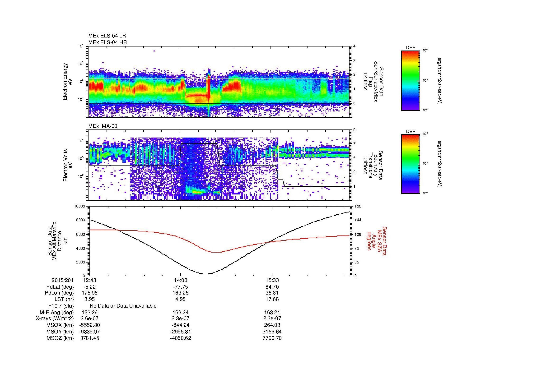Click the M-E angle value '163.24'
555x392 pixels.
coord(181,313)
